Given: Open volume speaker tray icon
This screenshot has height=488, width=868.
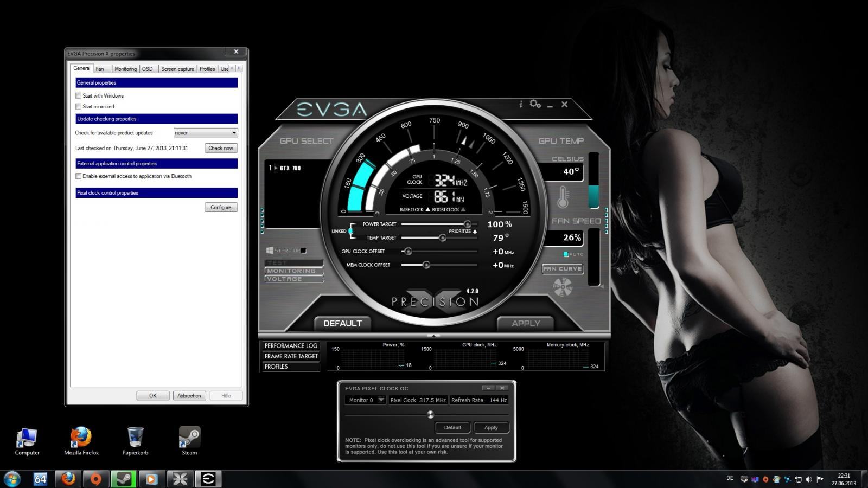Looking at the screenshot, I should tap(809, 479).
